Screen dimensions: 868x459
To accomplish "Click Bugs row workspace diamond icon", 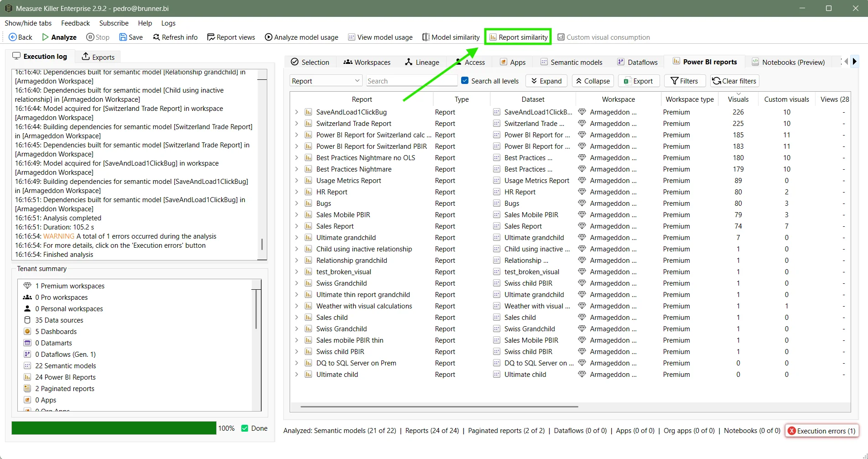I will tap(582, 203).
